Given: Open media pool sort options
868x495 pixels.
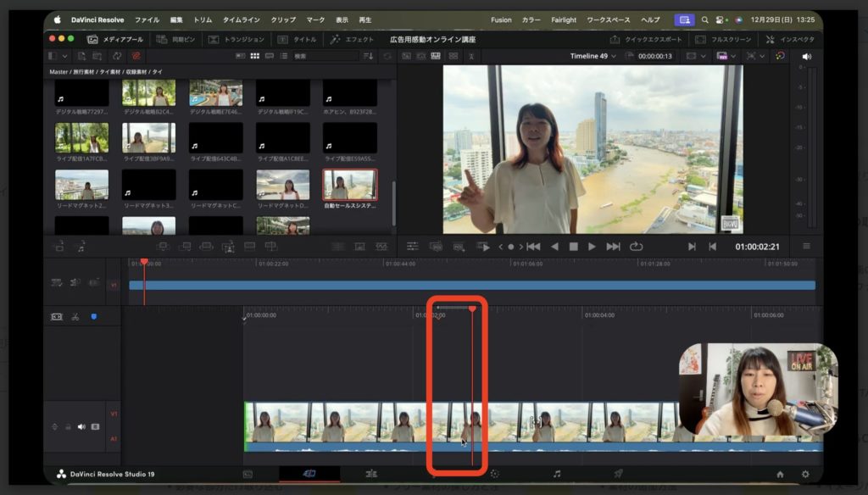Looking at the screenshot, I should coord(368,56).
